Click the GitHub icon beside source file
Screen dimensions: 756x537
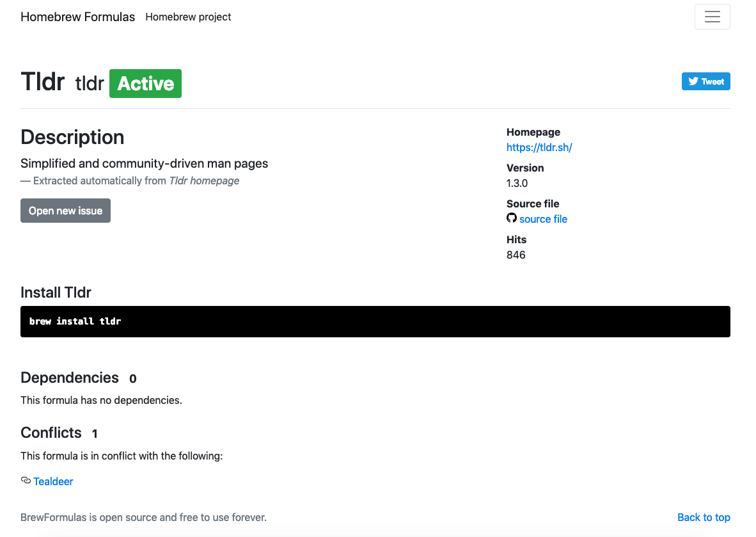(512, 218)
